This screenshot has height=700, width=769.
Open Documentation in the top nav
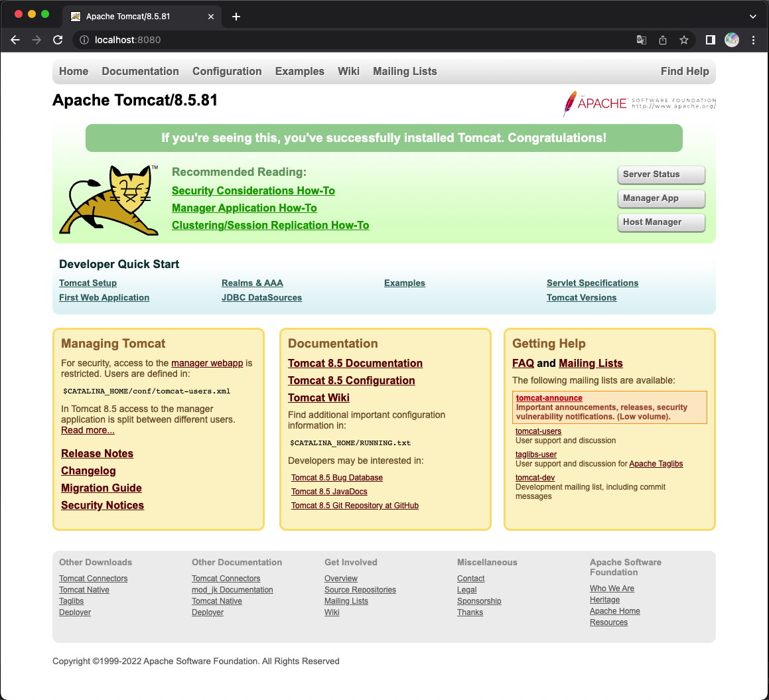tap(140, 71)
